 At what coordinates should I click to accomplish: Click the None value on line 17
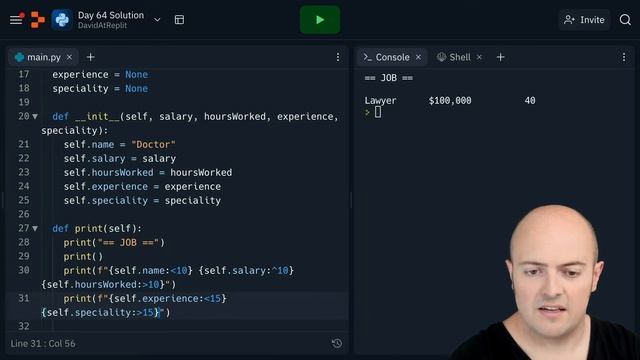pyautogui.click(x=136, y=74)
